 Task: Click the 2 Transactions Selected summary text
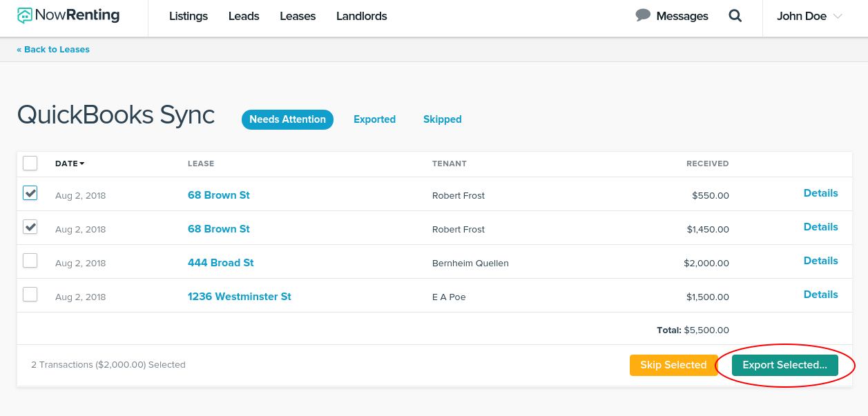(108, 365)
